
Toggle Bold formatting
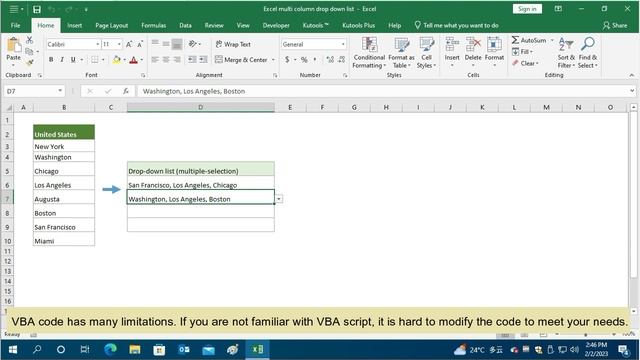click(51, 60)
